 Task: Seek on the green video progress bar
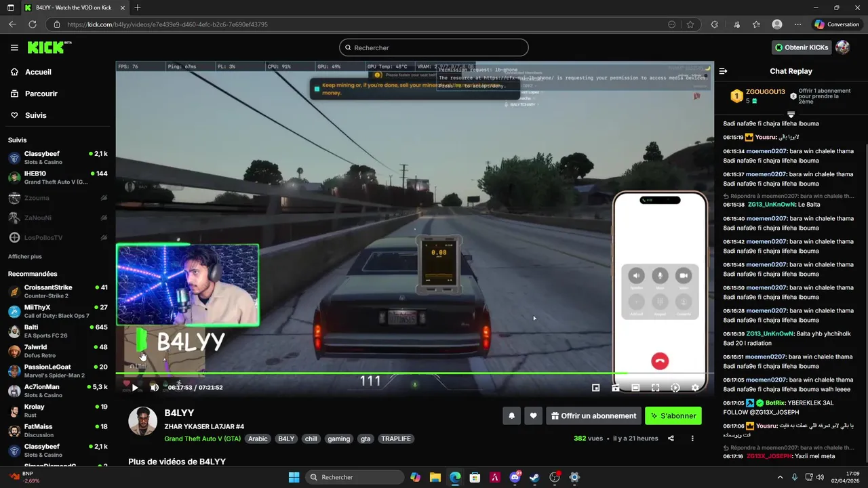coord(414,373)
